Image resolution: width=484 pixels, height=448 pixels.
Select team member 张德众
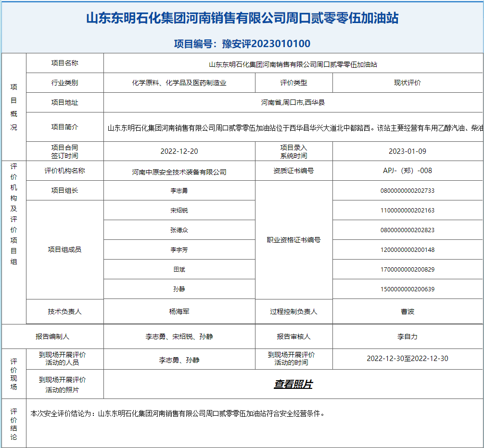click(179, 230)
